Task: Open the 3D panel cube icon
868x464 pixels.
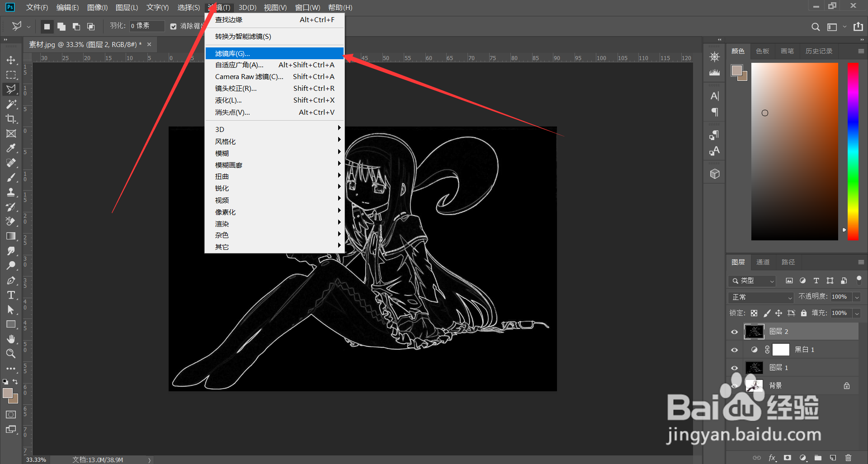Action: [x=715, y=174]
